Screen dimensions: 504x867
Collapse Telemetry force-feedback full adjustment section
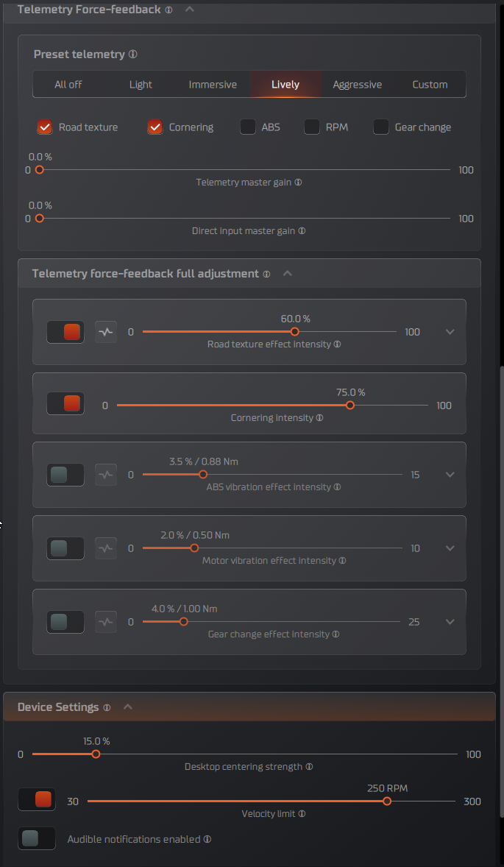(288, 274)
